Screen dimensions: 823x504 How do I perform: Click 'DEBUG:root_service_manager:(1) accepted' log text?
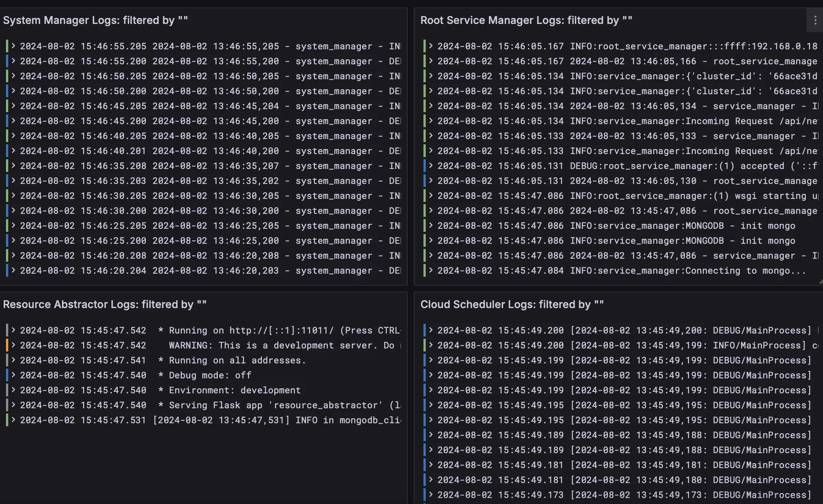[658, 166]
